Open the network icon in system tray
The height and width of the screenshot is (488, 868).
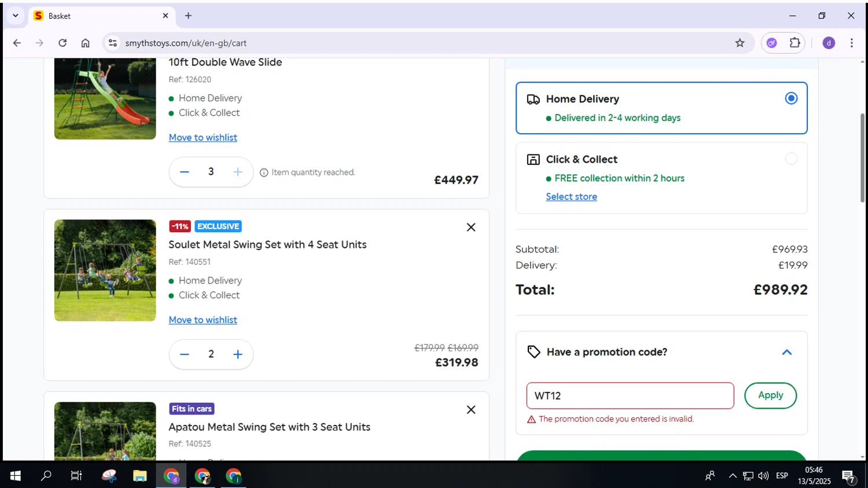[748, 476]
